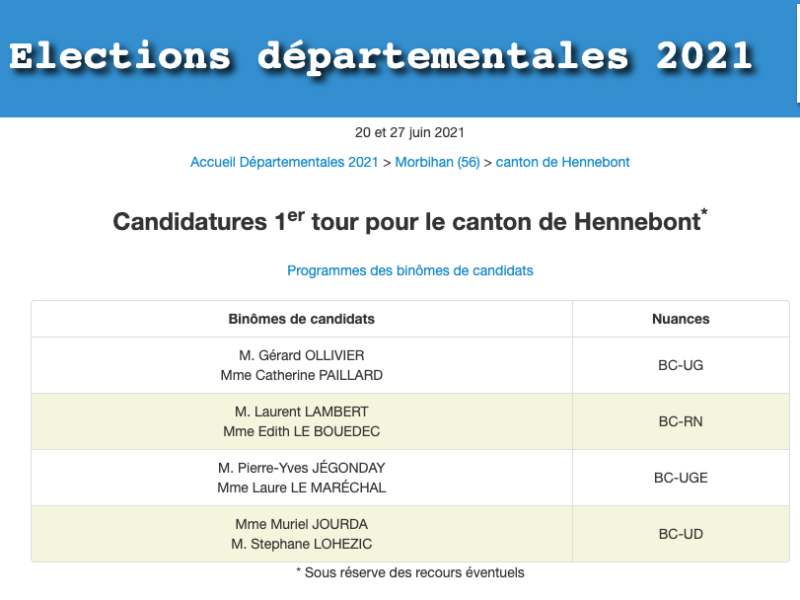
Task: Select the BC-RN nuance cell
Action: tap(680, 421)
